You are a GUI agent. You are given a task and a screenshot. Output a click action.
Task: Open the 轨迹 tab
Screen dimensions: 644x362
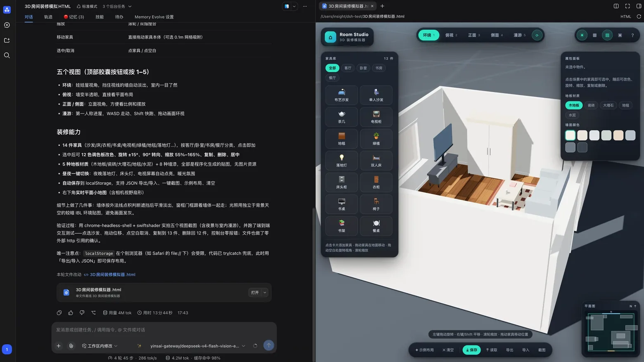coord(48,17)
